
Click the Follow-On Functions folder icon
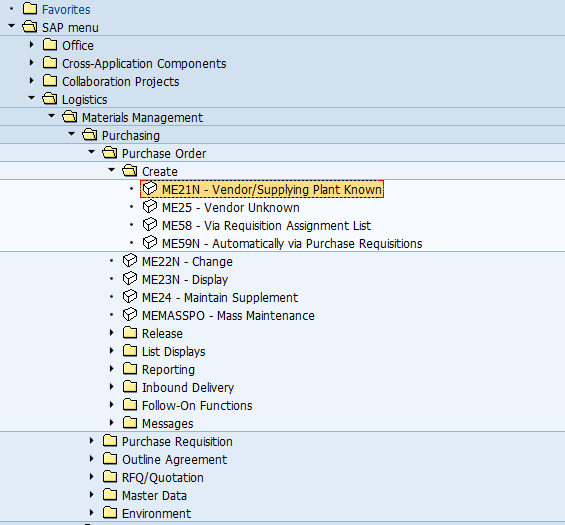(130, 405)
